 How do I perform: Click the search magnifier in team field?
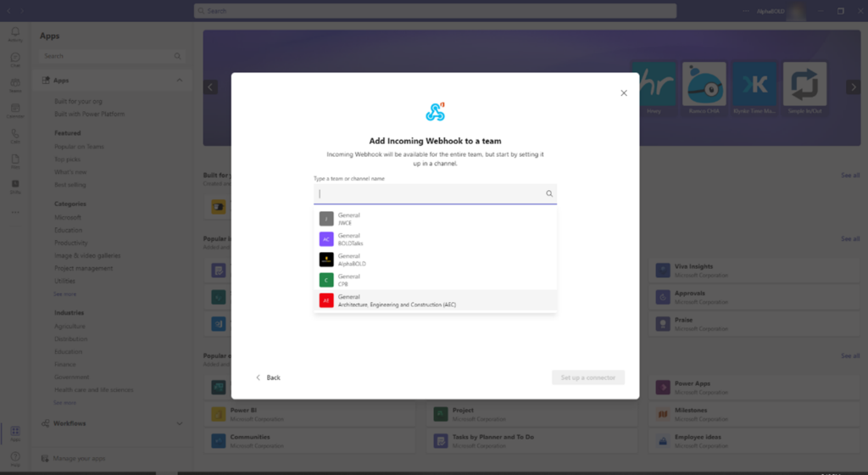point(548,194)
